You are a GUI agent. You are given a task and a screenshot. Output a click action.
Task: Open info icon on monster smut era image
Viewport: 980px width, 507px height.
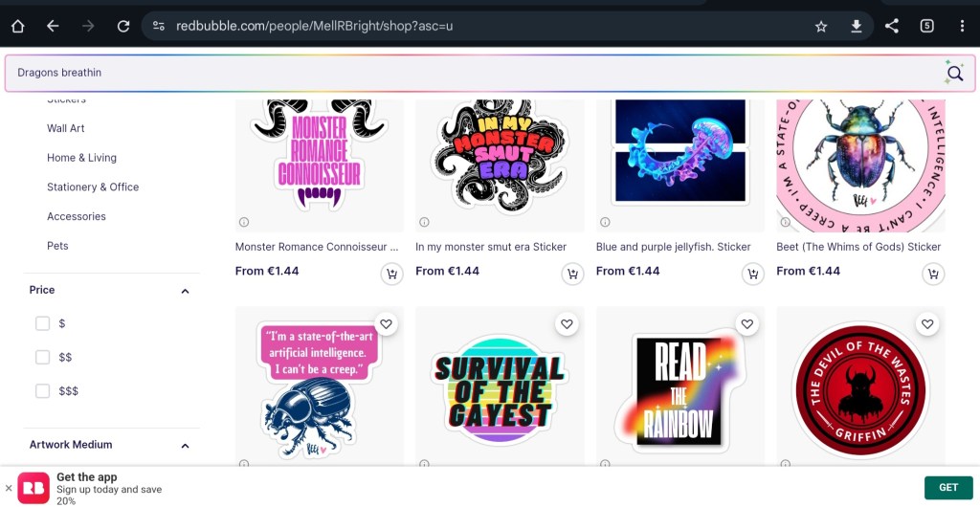click(424, 222)
